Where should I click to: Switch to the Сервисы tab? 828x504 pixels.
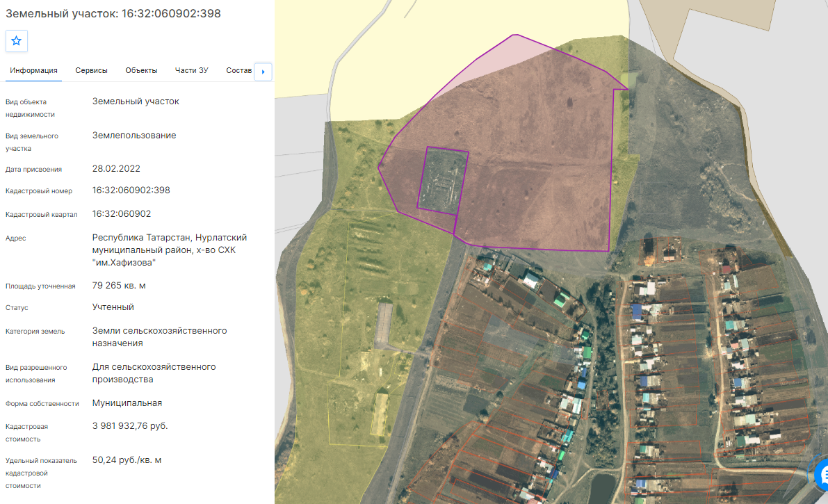pyautogui.click(x=91, y=70)
